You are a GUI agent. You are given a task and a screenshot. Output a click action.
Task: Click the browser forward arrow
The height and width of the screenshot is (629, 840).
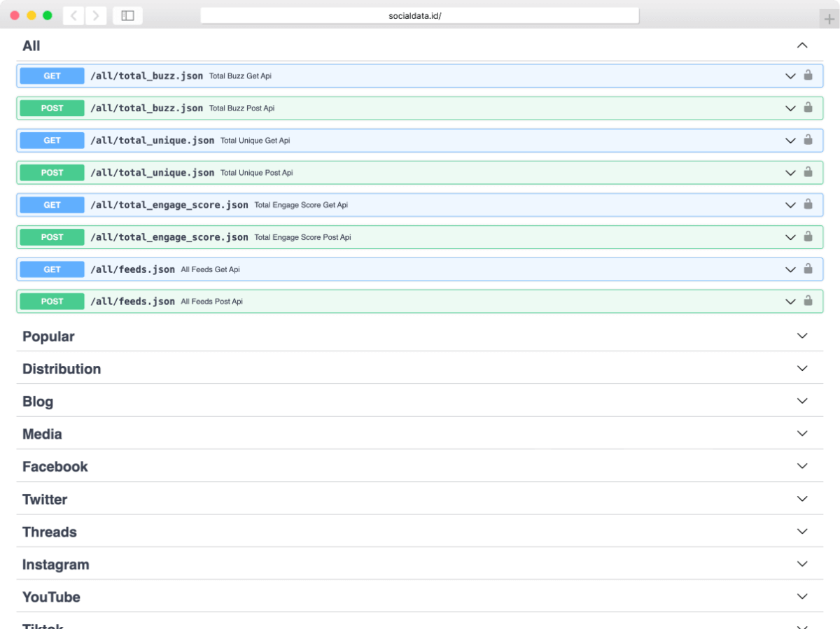(96, 15)
